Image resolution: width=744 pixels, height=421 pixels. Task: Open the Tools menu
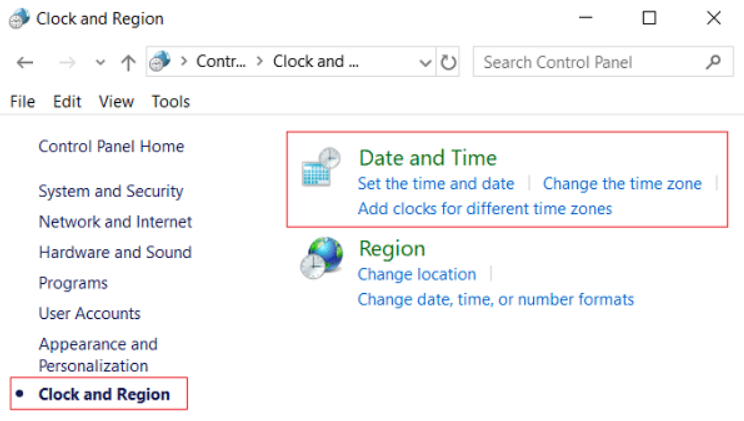[171, 101]
